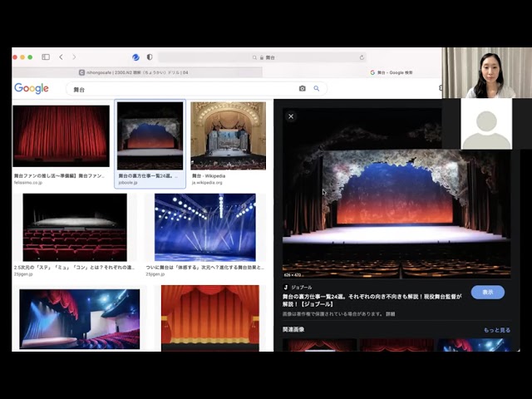Click the address bar showing 舞台
The height and width of the screenshot is (399, 532).
coord(263,57)
